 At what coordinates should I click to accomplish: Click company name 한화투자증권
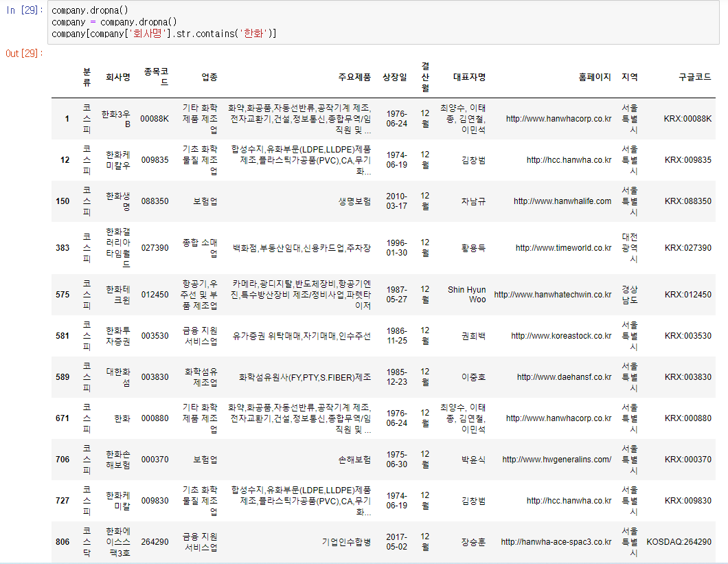tap(118, 336)
